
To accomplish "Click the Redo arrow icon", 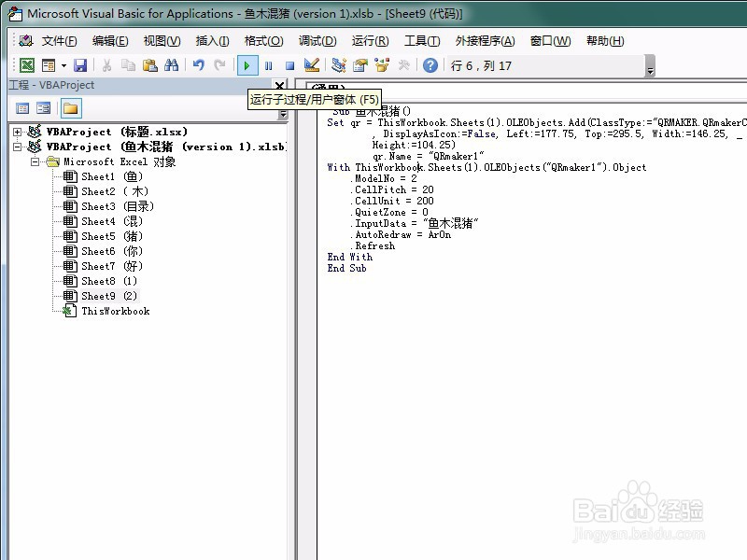I will 219,65.
